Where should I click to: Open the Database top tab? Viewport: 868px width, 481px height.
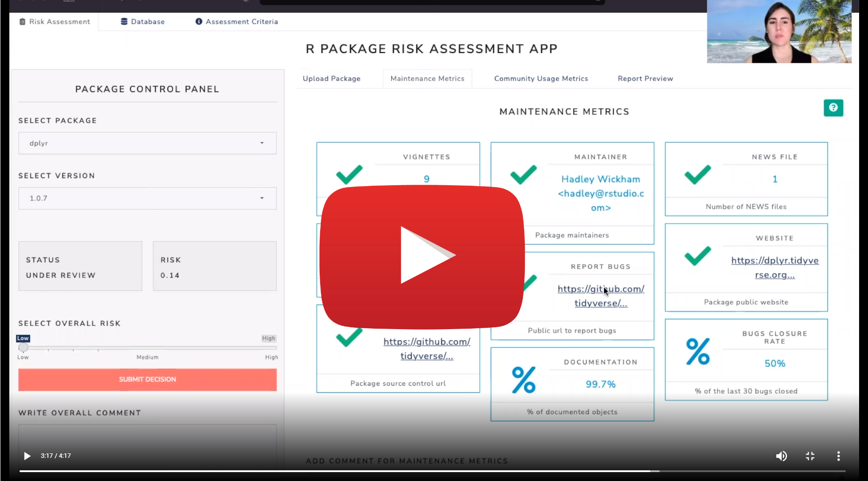pos(142,21)
